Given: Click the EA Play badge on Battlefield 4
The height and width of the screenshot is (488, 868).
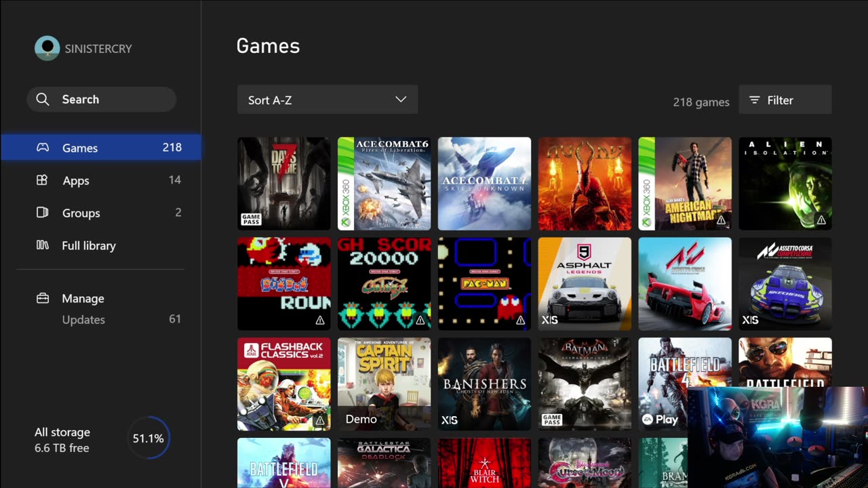Looking at the screenshot, I should 660,420.
